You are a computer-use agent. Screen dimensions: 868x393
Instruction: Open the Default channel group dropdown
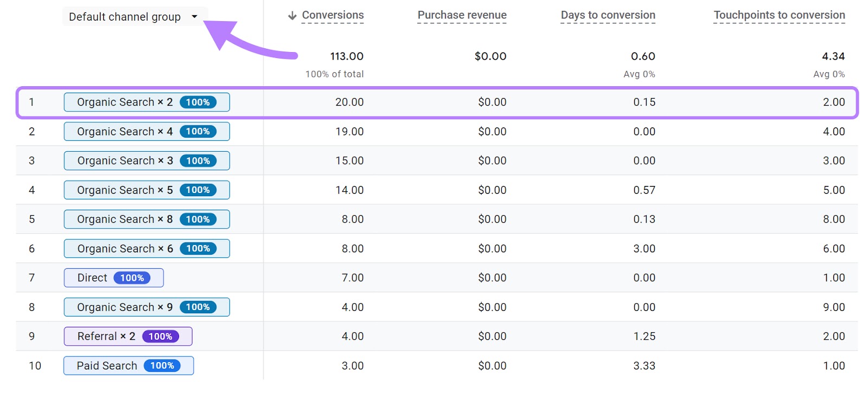125,17
